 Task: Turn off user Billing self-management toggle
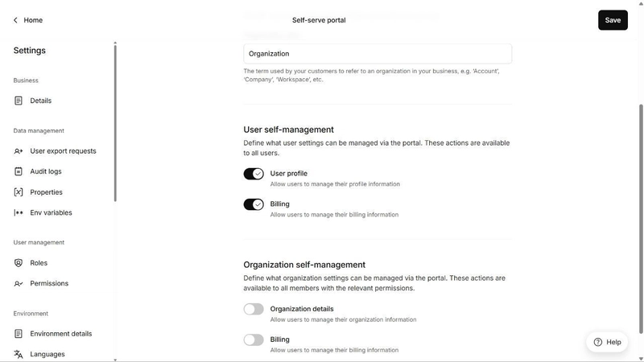(254, 204)
